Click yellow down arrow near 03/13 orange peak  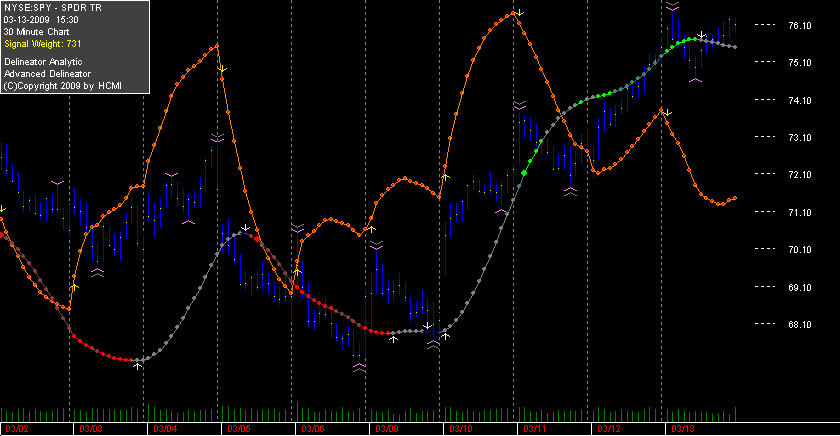tap(668, 112)
